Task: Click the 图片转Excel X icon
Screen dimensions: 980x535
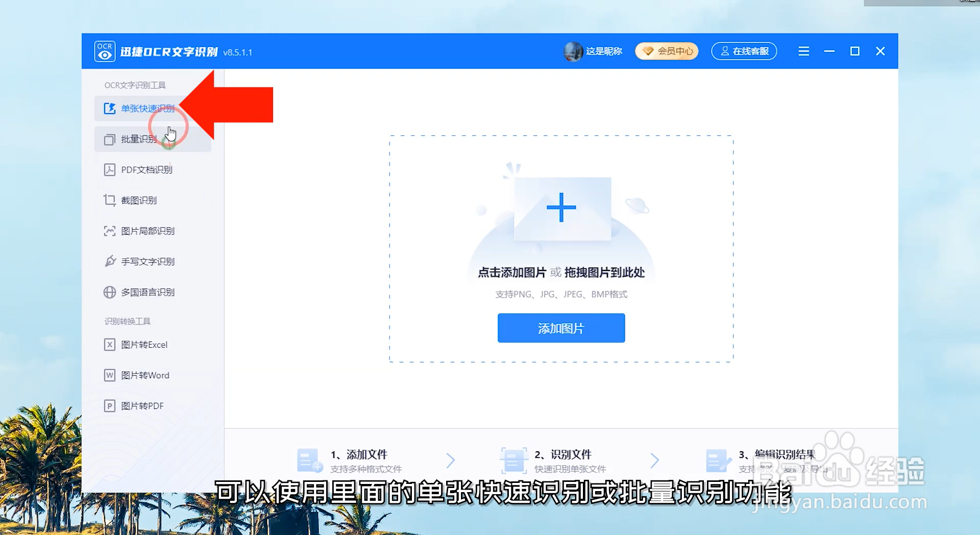Action: [110, 345]
